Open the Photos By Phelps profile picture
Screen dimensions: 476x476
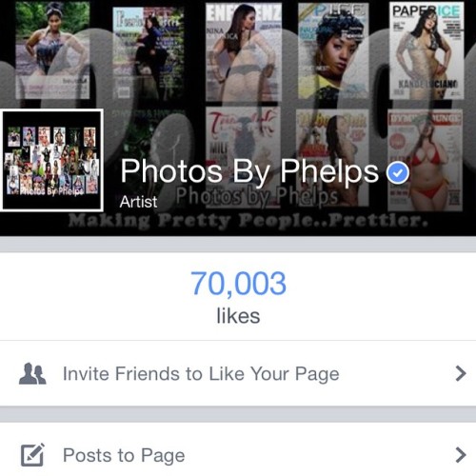51,160
